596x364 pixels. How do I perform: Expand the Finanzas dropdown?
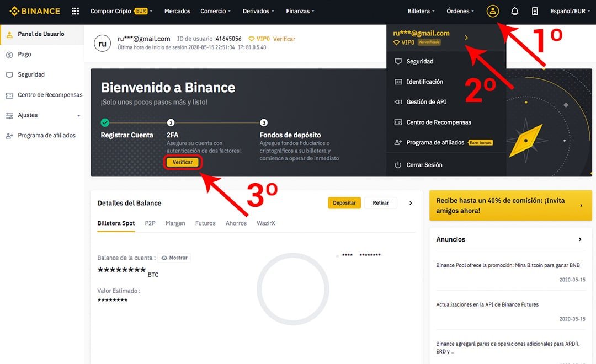tap(300, 11)
